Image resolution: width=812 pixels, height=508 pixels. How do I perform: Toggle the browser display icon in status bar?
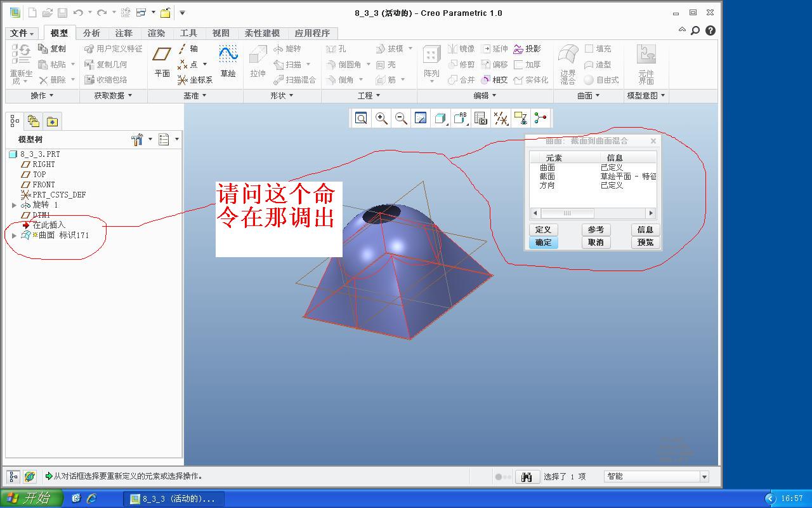(x=29, y=476)
